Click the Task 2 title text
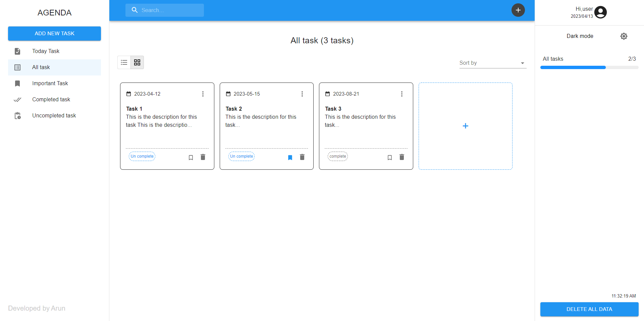Viewport: 644px width, 321px height. coord(234,109)
